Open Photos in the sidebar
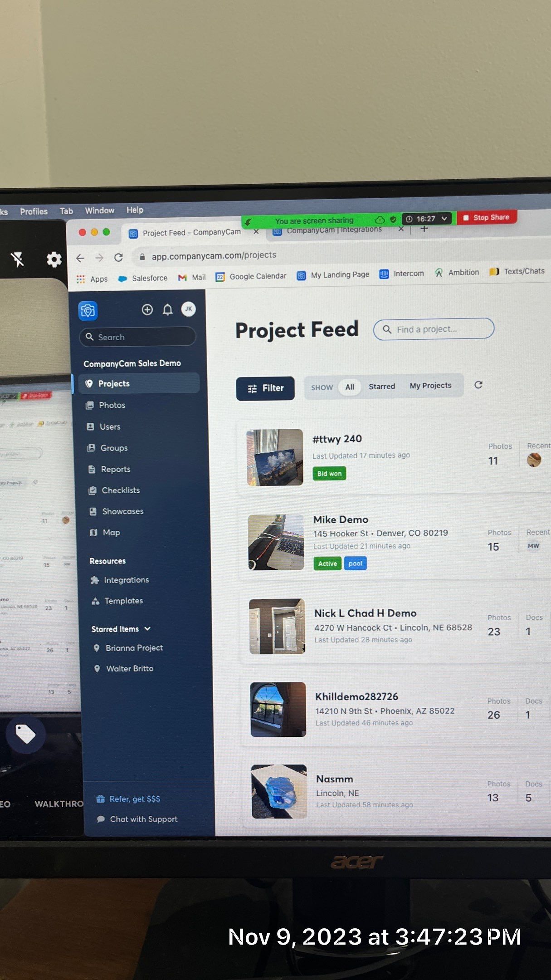This screenshot has height=980, width=551. pos(112,405)
